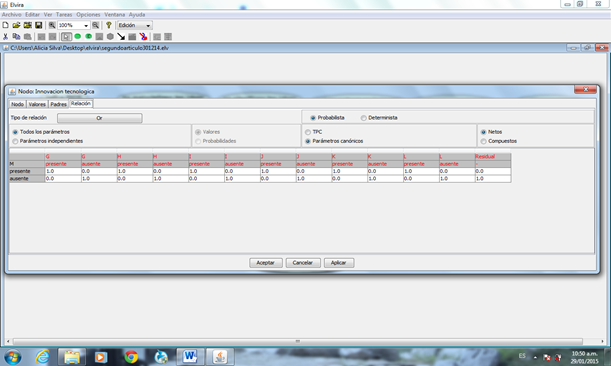This screenshot has height=366, width=611.
Task: Select the green chance node tool
Action: point(78,37)
